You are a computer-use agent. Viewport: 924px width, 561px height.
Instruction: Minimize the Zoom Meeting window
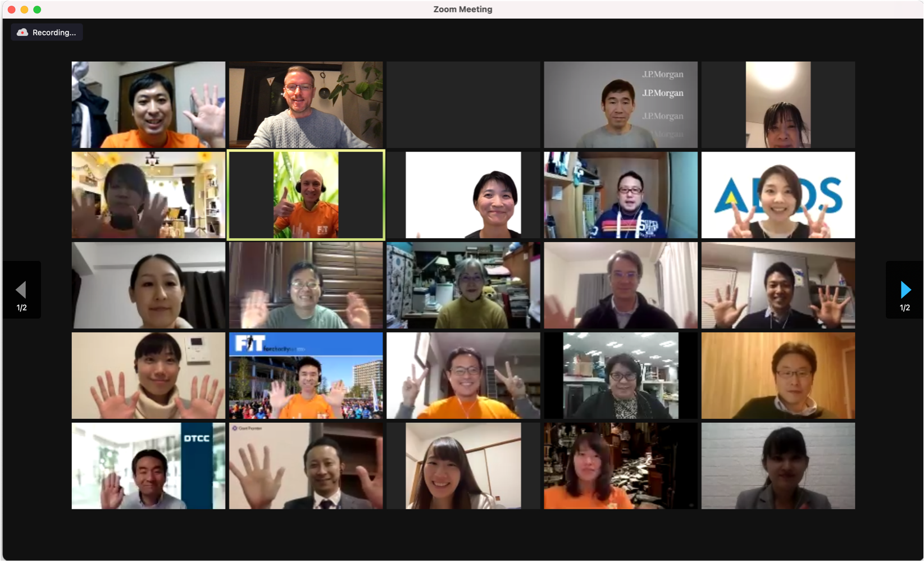(x=24, y=10)
